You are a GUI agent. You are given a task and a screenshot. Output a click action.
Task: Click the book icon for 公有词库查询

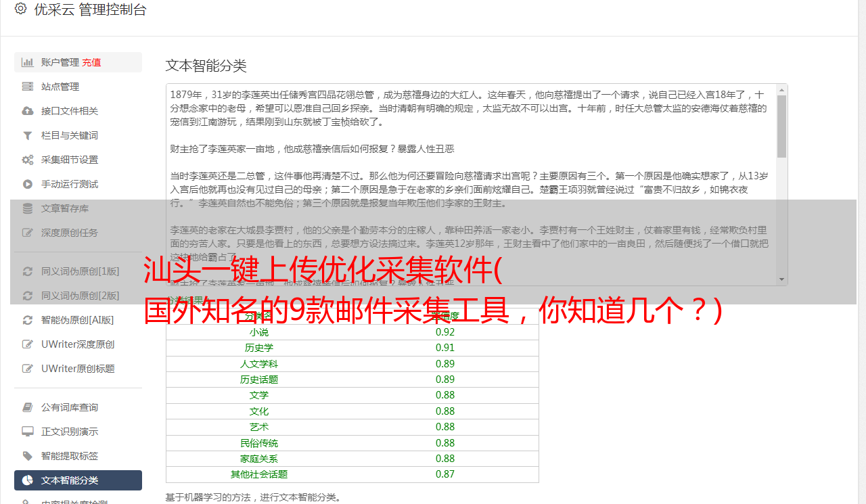click(28, 407)
